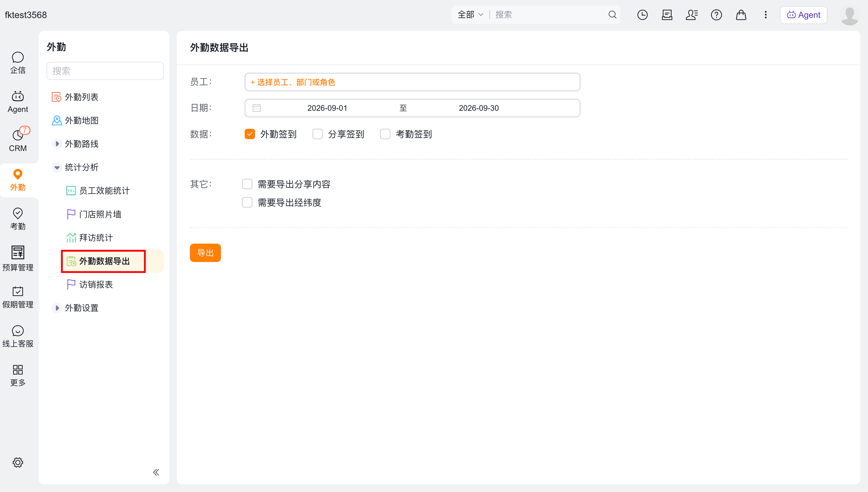Focus the global 搜索 input
The width and height of the screenshot is (868, 492).
coord(550,15)
